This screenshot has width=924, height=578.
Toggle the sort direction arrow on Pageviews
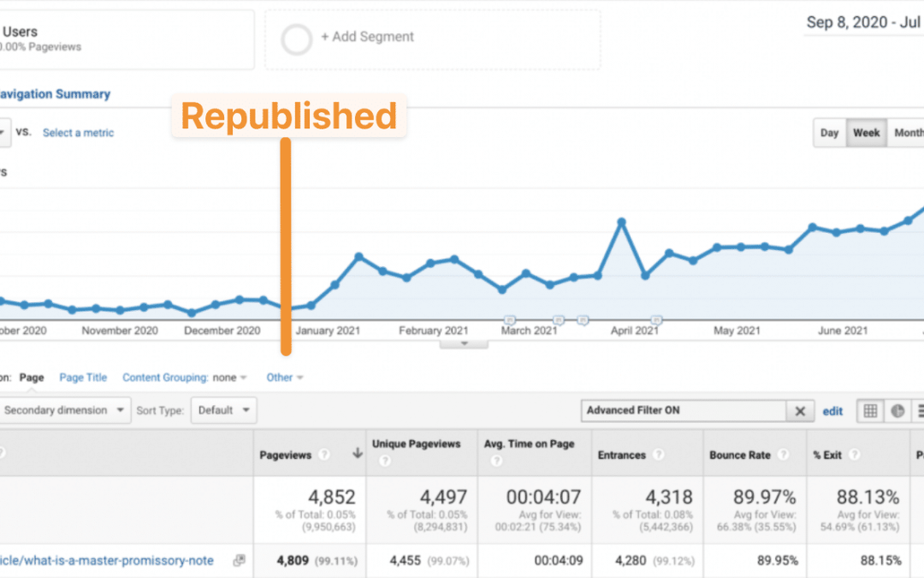tap(357, 453)
